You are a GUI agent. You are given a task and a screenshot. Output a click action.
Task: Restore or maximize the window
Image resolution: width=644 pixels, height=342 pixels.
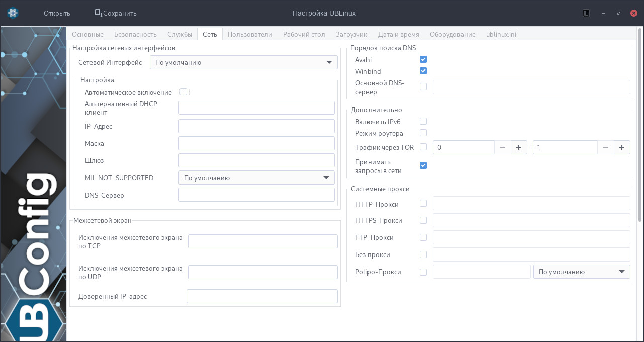(618, 13)
